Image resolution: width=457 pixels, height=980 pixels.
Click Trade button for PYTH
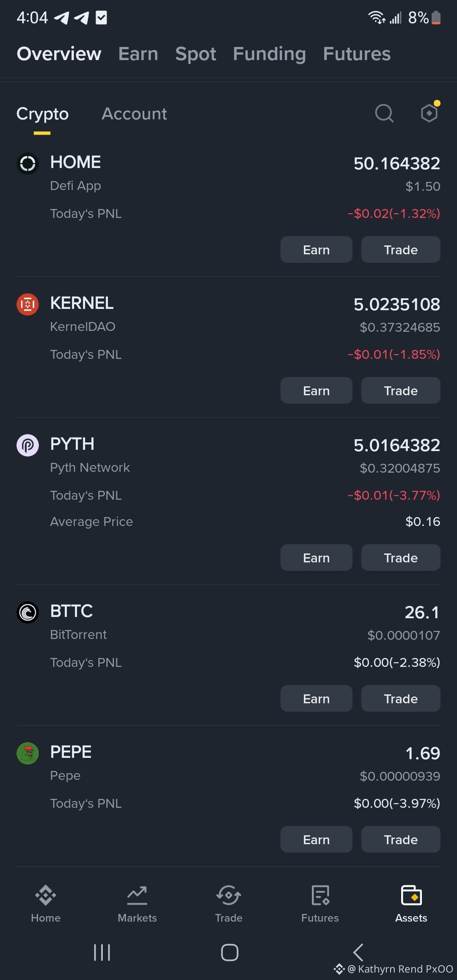point(401,558)
